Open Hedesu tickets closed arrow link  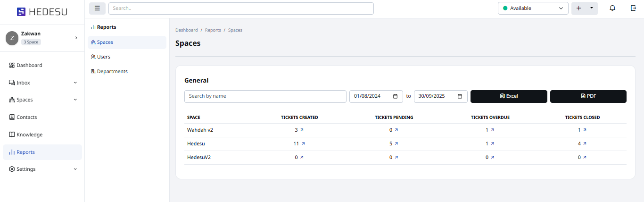[x=585, y=143]
